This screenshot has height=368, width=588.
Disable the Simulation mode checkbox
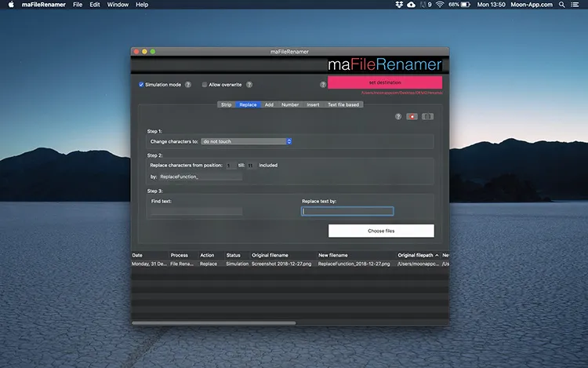(x=141, y=84)
